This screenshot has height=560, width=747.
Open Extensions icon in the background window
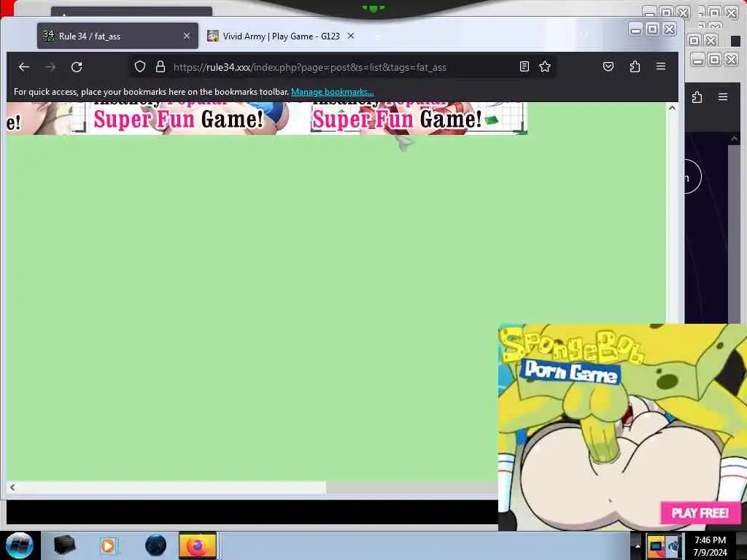click(697, 97)
